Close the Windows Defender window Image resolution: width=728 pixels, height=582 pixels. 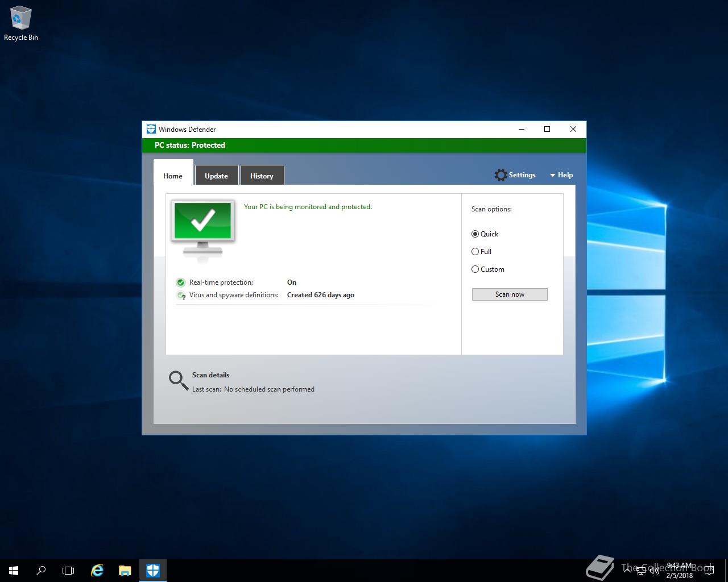pyautogui.click(x=573, y=129)
